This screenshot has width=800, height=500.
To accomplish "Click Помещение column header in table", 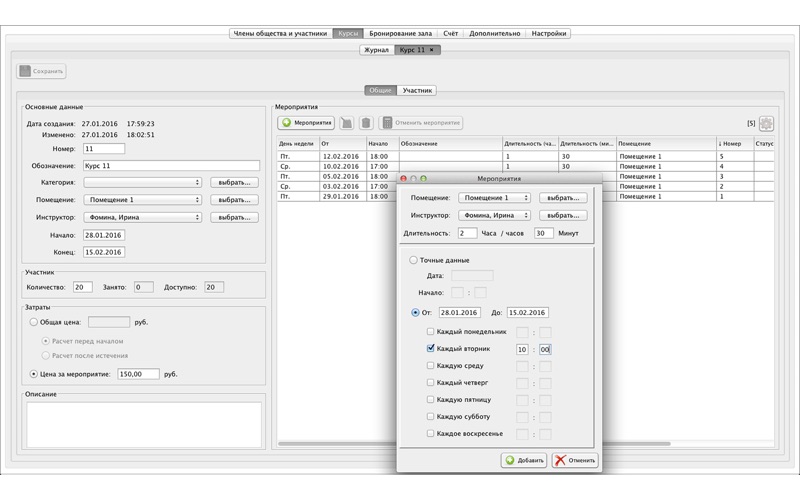I will (x=666, y=144).
